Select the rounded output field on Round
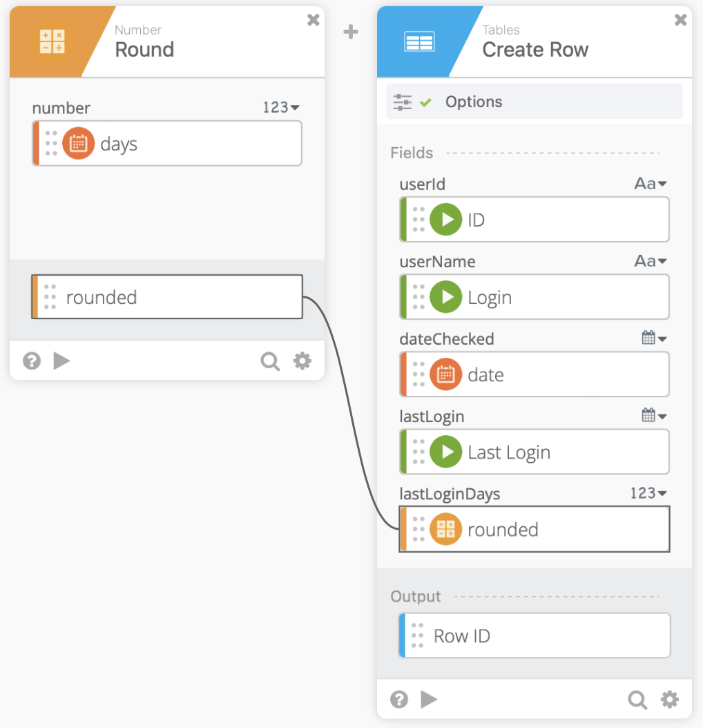Viewport: 703px width, 728px height. (x=167, y=297)
